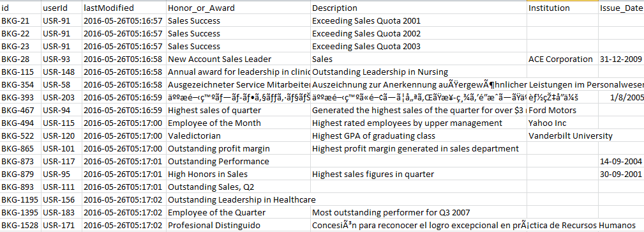
Task: Click the New Account Sales Leader cell
Action: 238,59
